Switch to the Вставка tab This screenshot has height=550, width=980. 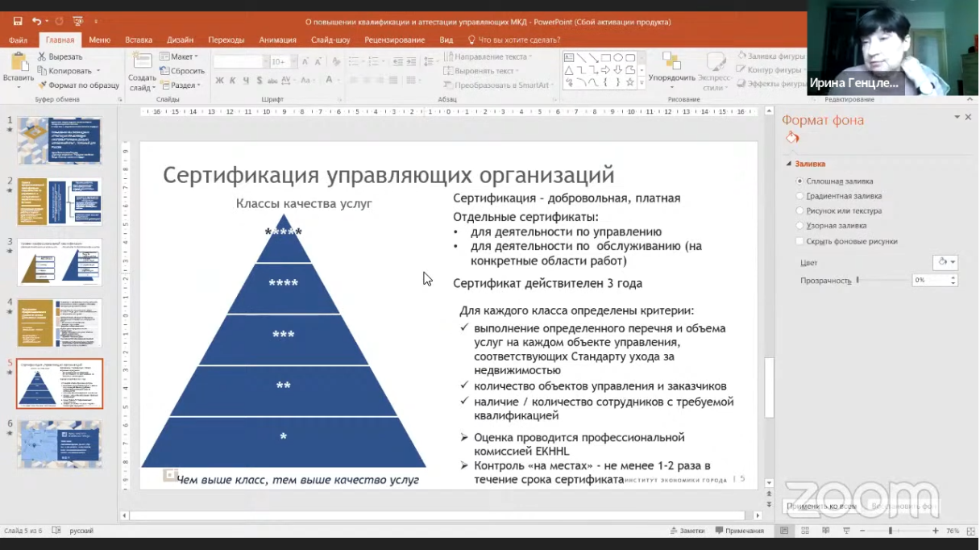coord(139,40)
